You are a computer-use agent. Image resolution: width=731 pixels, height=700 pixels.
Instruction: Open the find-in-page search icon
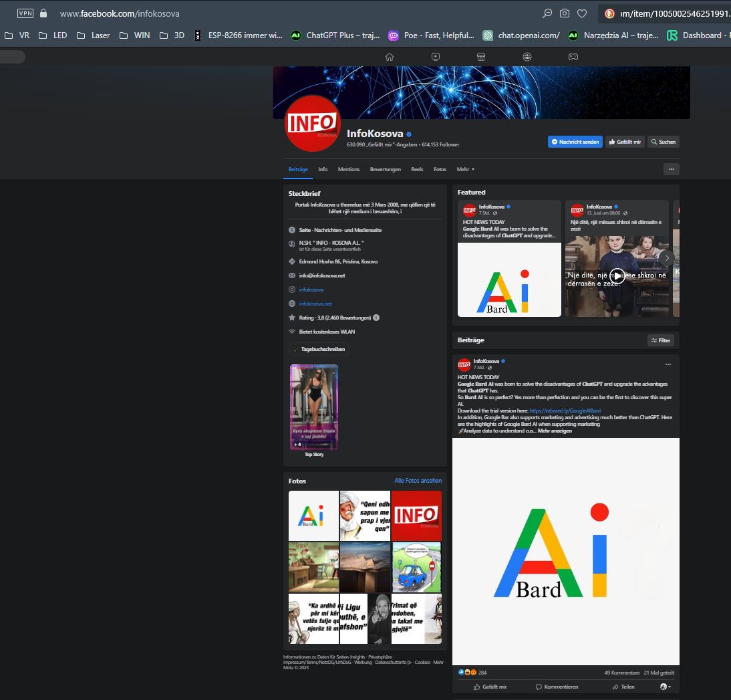pyautogui.click(x=547, y=13)
